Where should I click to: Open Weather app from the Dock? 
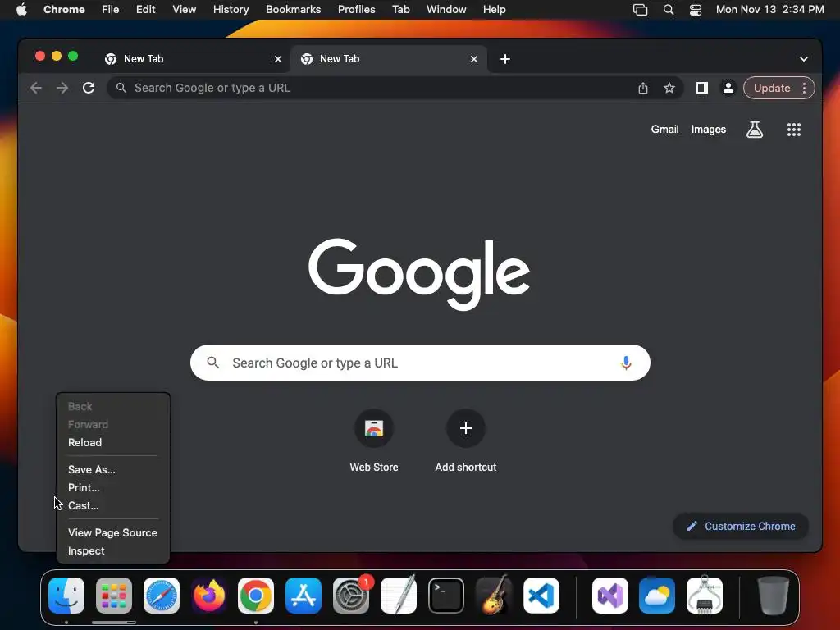pos(657,596)
